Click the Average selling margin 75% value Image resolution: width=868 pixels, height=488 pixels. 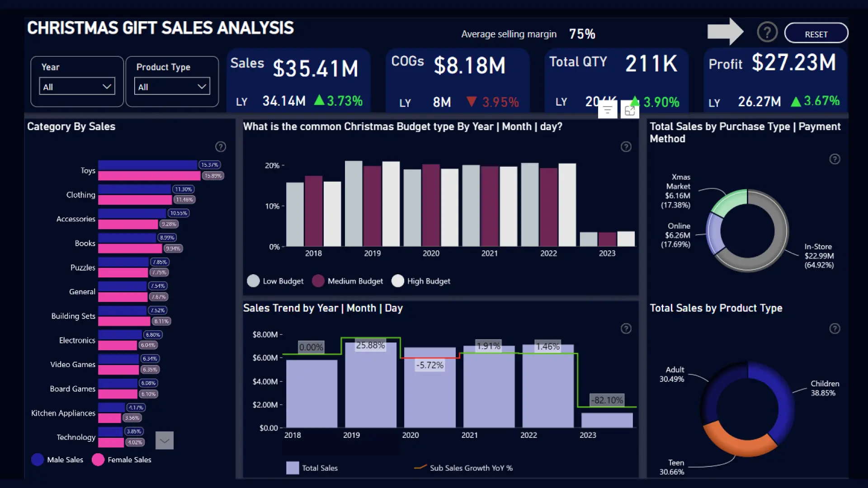click(582, 34)
